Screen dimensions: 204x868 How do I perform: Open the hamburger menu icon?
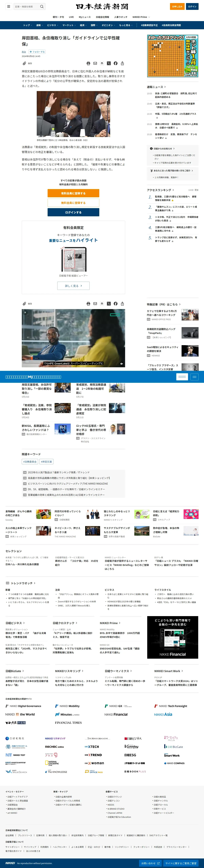coord(8,6)
